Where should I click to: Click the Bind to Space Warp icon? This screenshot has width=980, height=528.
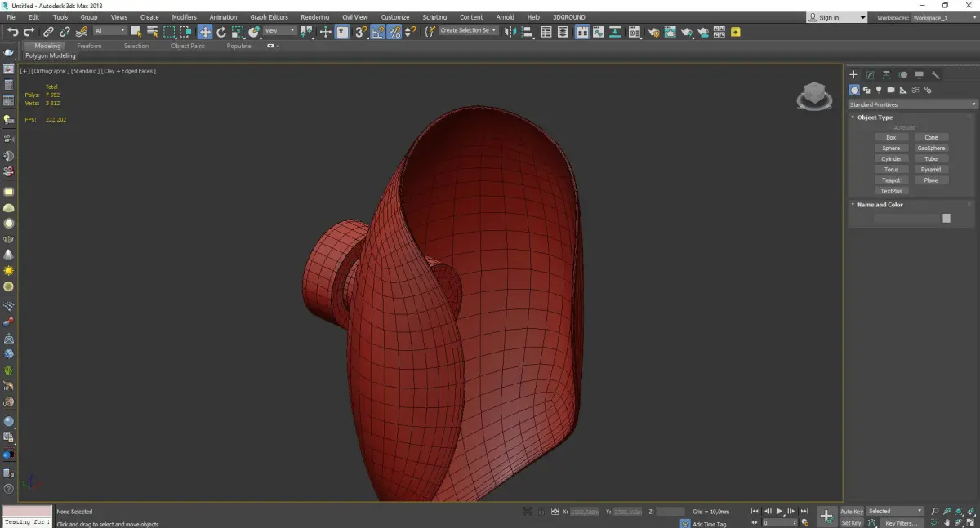coord(81,32)
